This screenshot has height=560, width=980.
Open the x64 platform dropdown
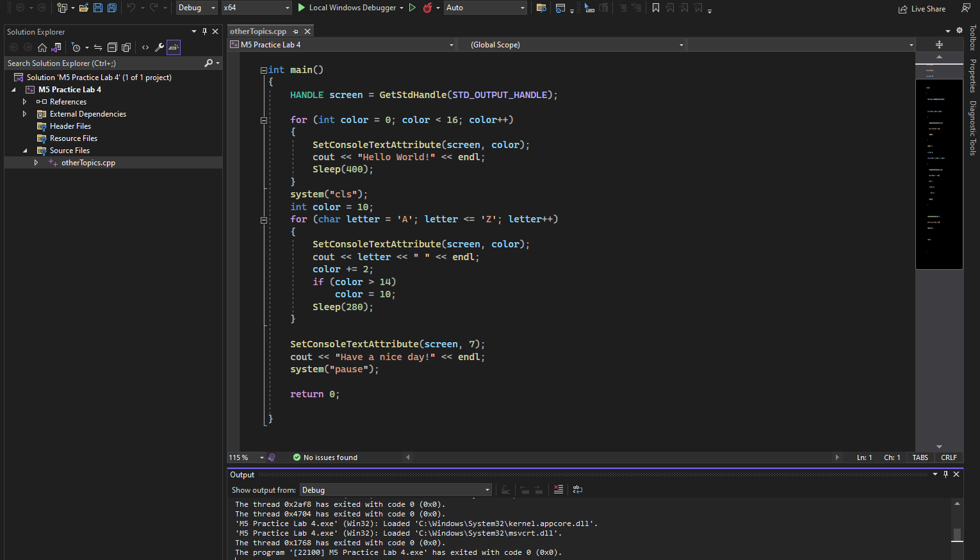point(257,8)
